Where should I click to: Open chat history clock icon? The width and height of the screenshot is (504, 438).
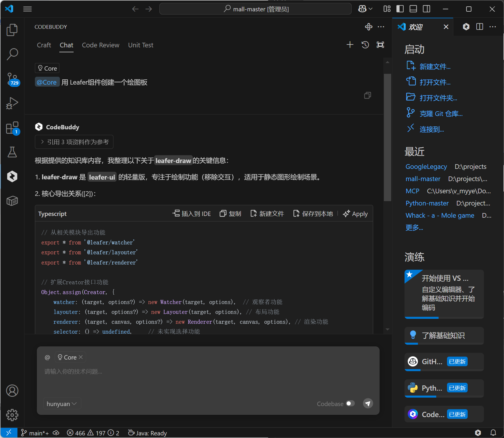365,45
